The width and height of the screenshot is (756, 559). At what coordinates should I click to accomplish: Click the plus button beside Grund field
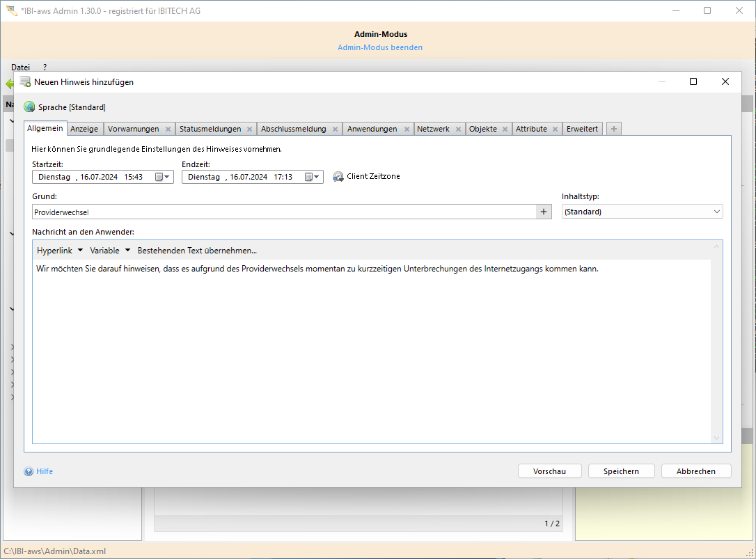tap(544, 212)
